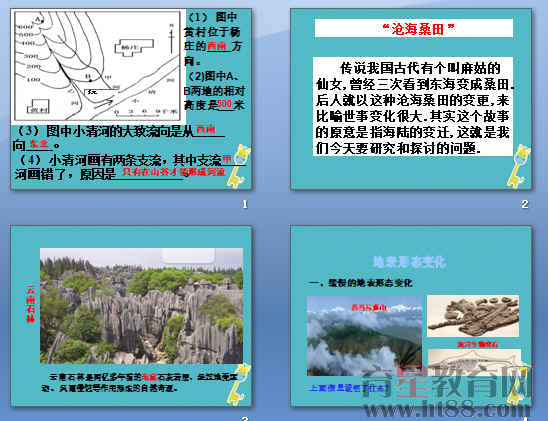
Task: Click slide number 1 label
Action: coord(245,204)
